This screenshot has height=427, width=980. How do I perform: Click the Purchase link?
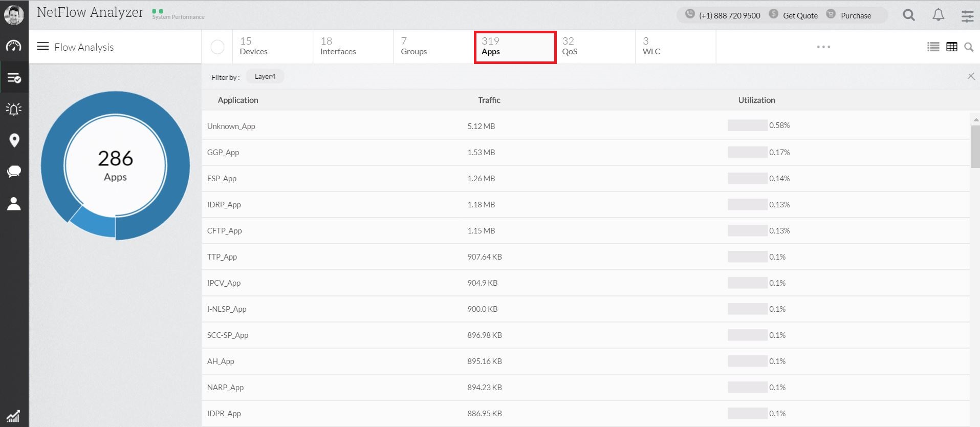coord(856,16)
